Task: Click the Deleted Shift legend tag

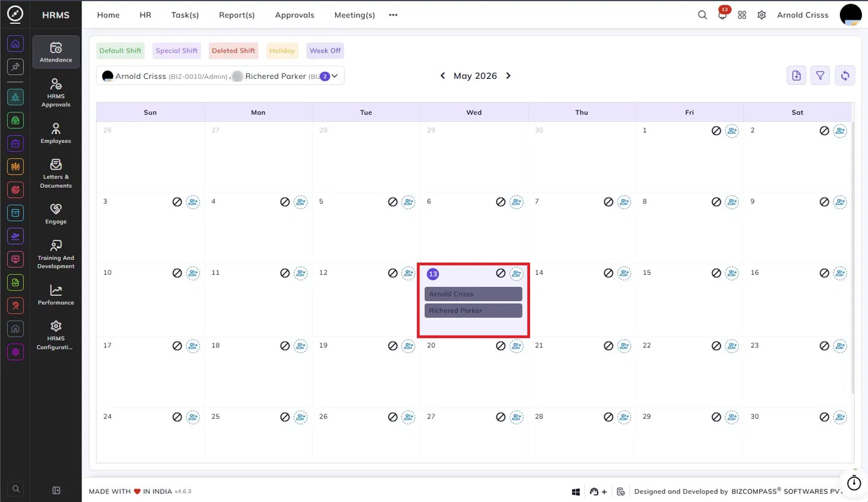Action: 233,51
